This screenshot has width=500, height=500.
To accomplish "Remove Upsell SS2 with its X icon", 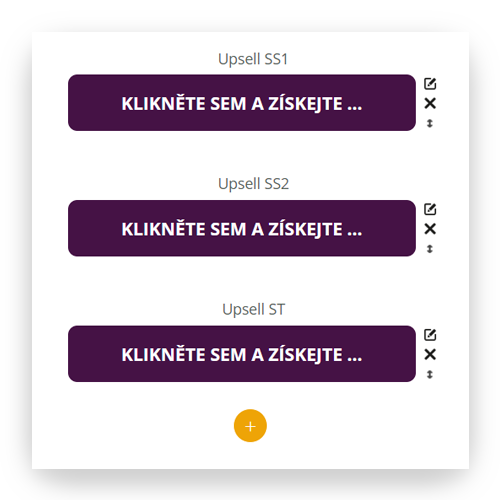I will (x=430, y=229).
